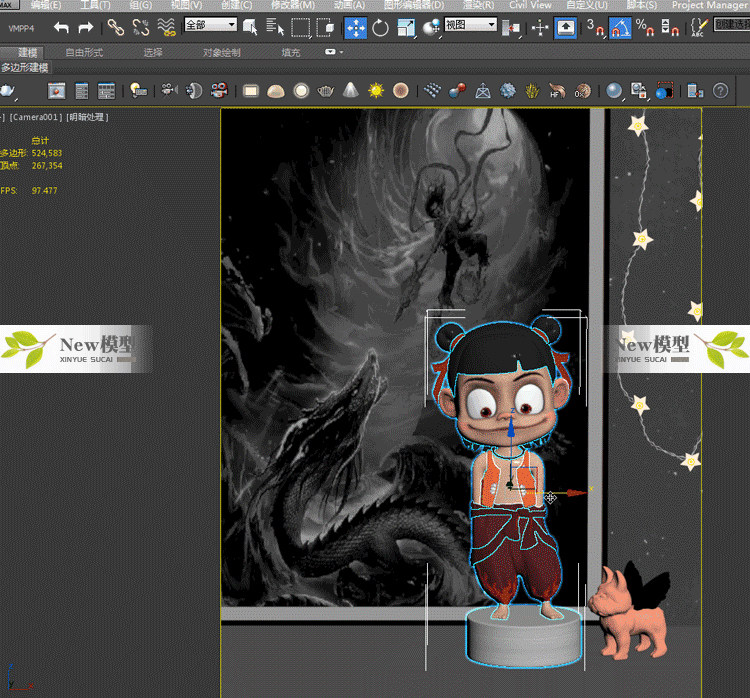Toggle the 3D Snaps button
Screen dimensions: 750x698
click(x=594, y=28)
